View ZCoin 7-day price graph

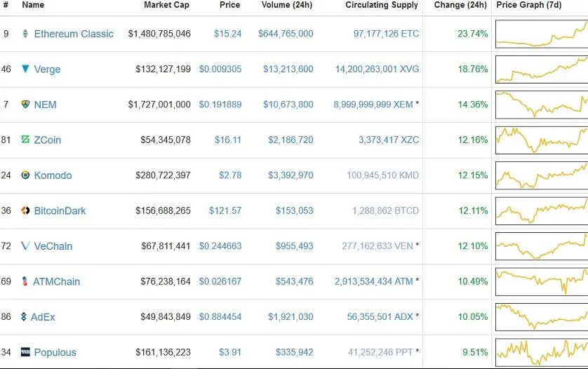pyautogui.click(x=542, y=140)
